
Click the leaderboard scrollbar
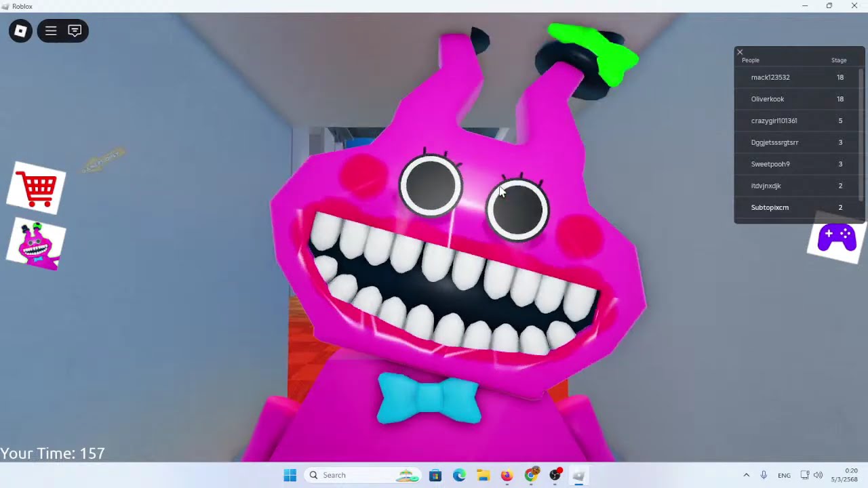862,136
